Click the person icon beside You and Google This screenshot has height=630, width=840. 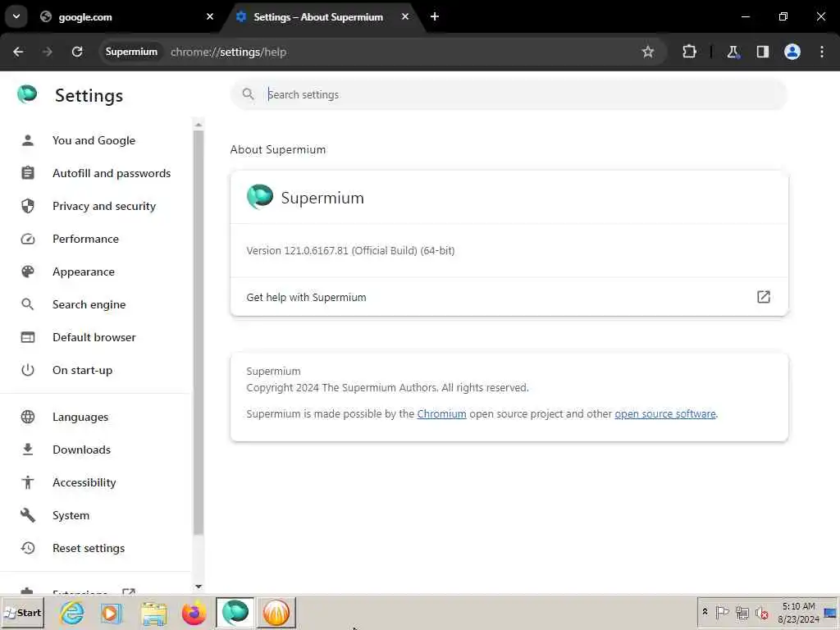[x=28, y=140]
